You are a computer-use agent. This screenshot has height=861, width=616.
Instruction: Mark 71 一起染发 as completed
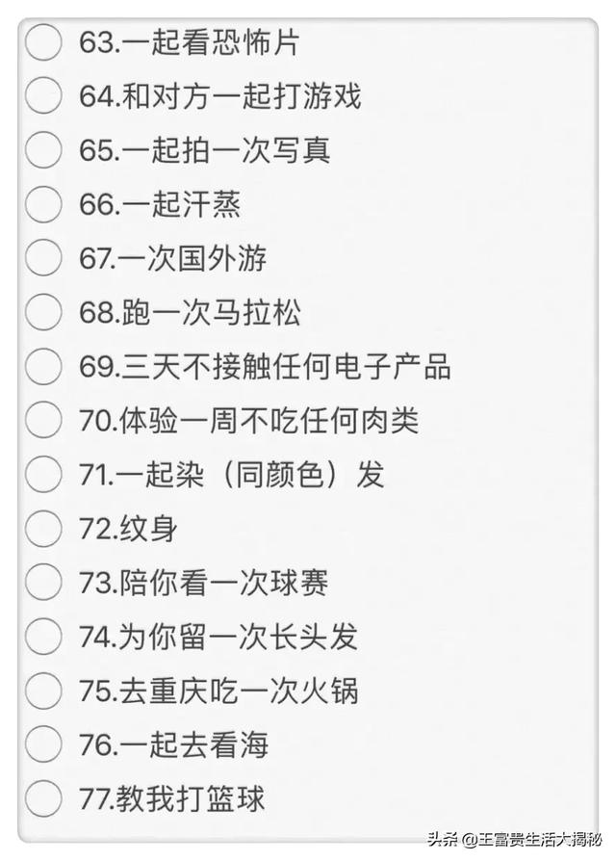[43, 474]
